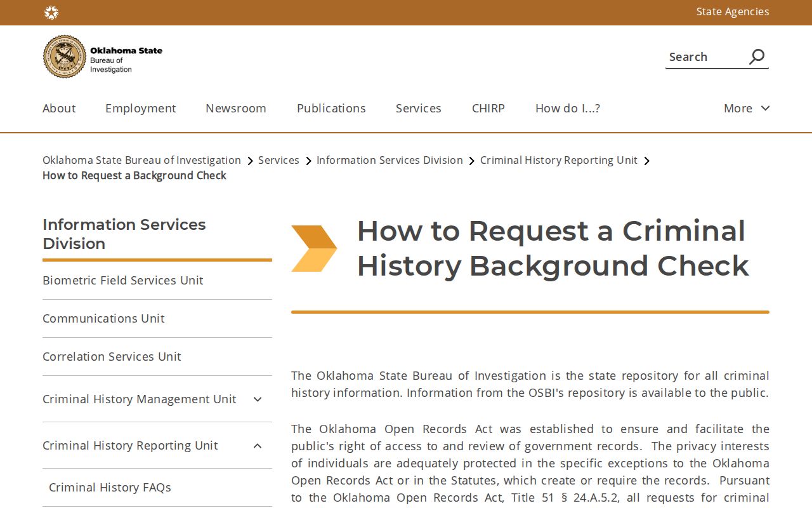Focus the Search input field

(706, 57)
